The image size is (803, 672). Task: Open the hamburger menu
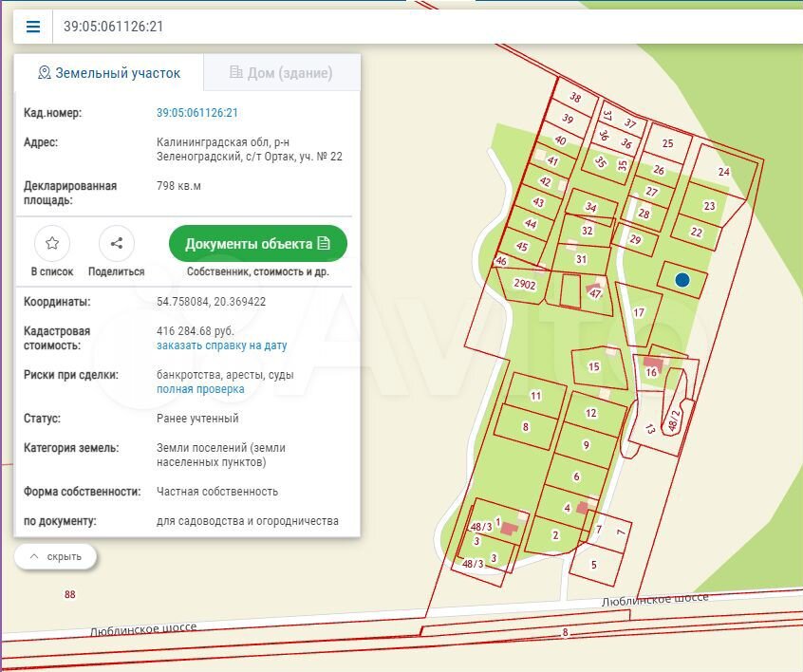coord(33,27)
